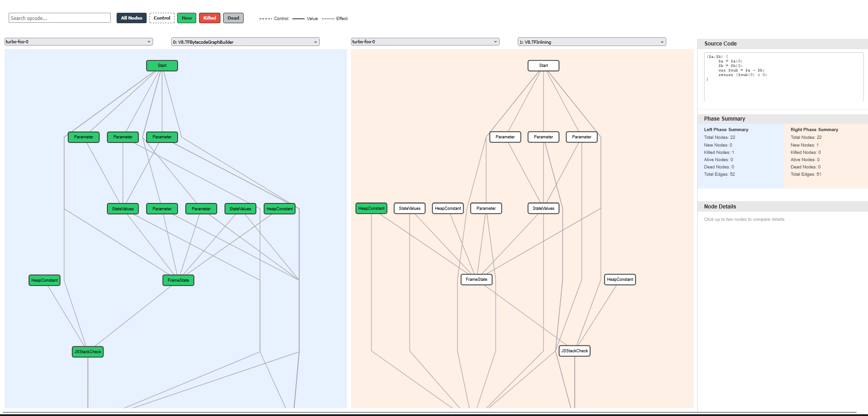Click the green Start node in left graph
The width and height of the screenshot is (868, 416).
(162, 66)
